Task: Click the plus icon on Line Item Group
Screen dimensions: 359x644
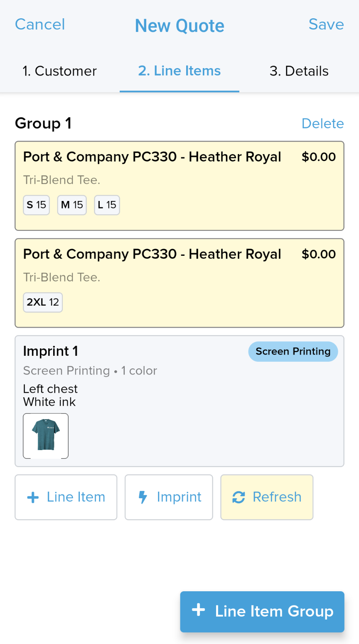Action: 199,610
